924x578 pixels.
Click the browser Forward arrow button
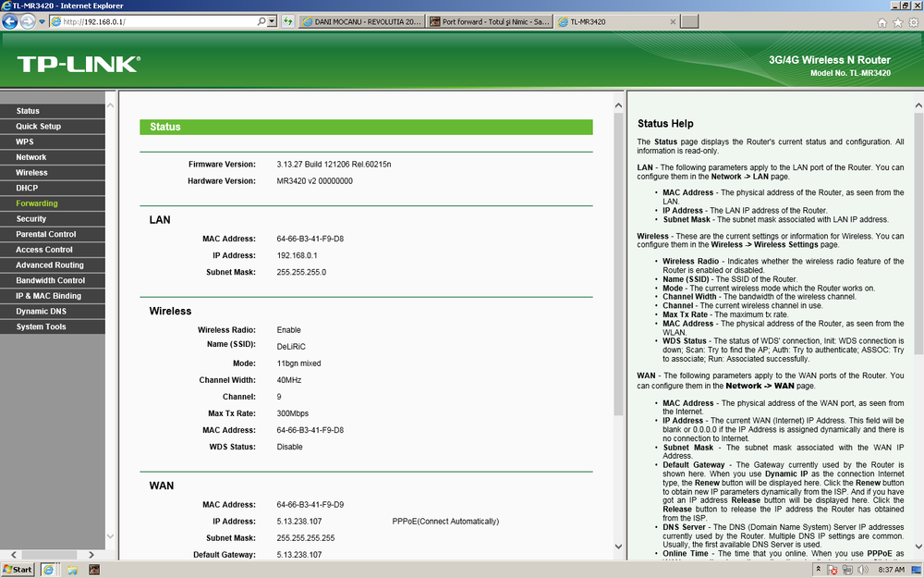click(28, 22)
